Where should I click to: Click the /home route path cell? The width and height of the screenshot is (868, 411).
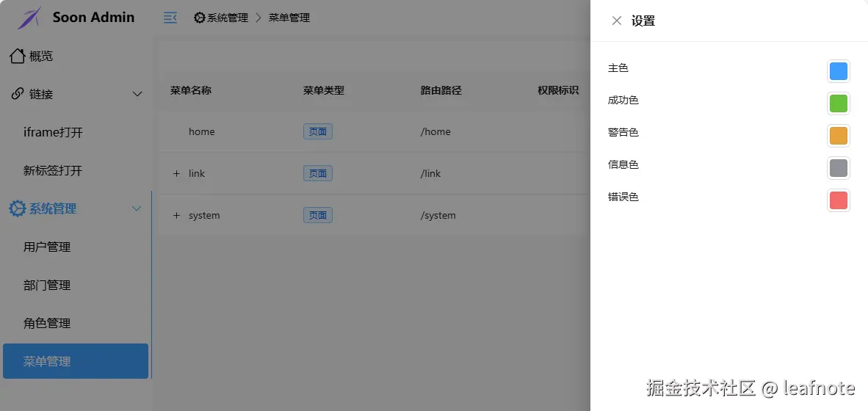coord(435,131)
